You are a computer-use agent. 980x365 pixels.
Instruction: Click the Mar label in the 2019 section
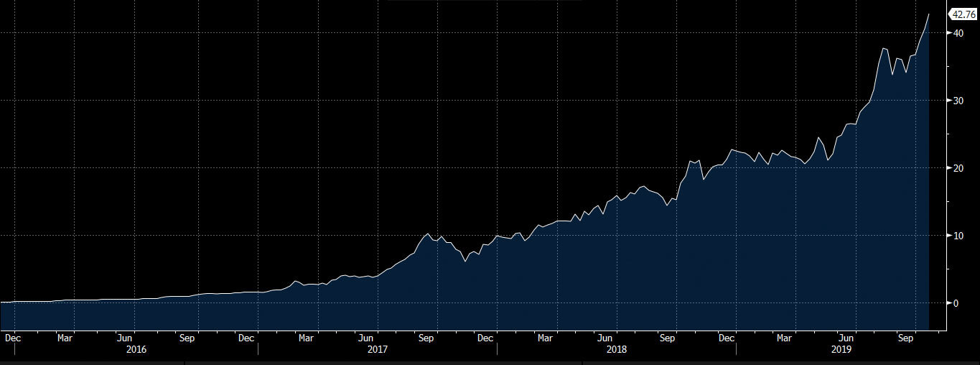tap(785, 338)
